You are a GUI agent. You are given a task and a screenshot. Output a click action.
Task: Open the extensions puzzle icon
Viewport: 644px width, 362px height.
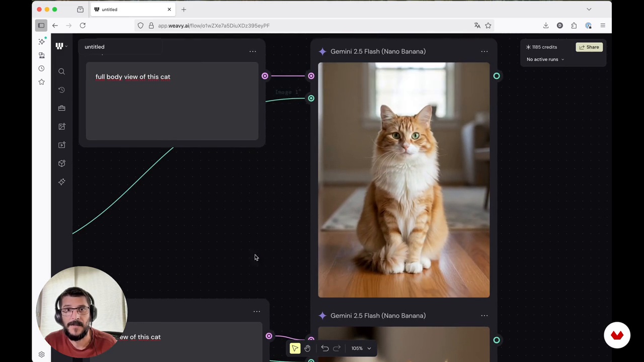tap(574, 26)
